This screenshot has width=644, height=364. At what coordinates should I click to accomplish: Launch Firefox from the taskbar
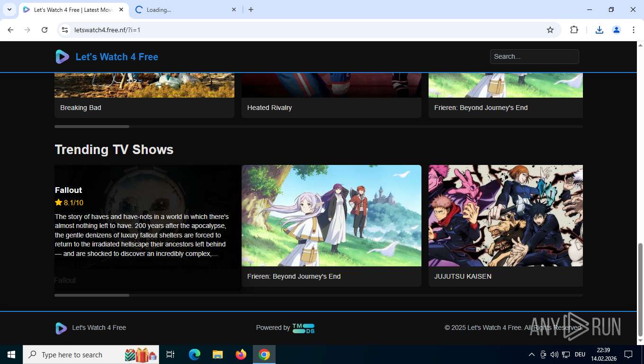click(241, 355)
